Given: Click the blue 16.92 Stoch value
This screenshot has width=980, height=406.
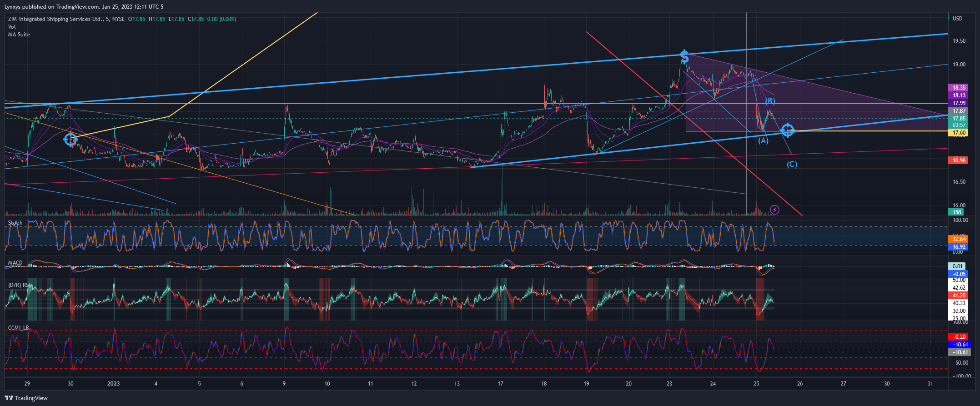Looking at the screenshot, I should 959,247.
